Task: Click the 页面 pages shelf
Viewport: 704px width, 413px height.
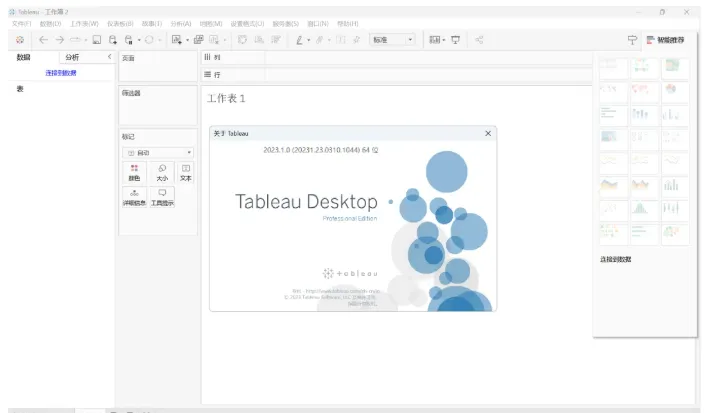Action: [158, 66]
